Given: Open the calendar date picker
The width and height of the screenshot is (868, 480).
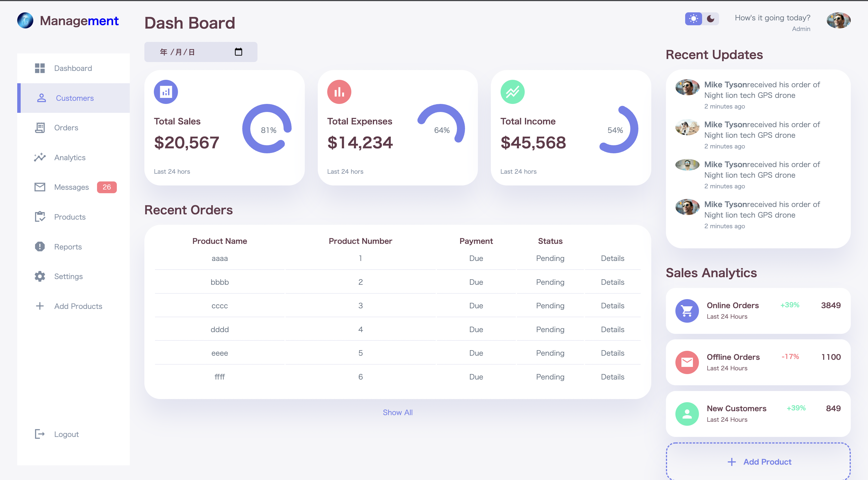Looking at the screenshot, I should click(x=238, y=52).
